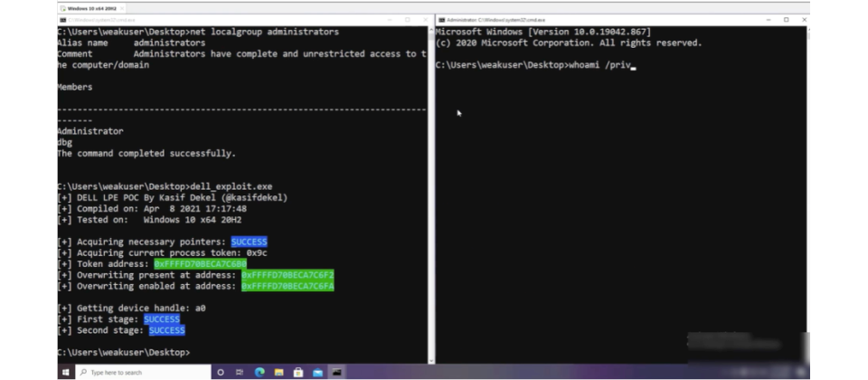Image resolution: width=868 pixels, height=380 pixels.
Task: Click 'The command completed successfully.' line
Action: (146, 154)
